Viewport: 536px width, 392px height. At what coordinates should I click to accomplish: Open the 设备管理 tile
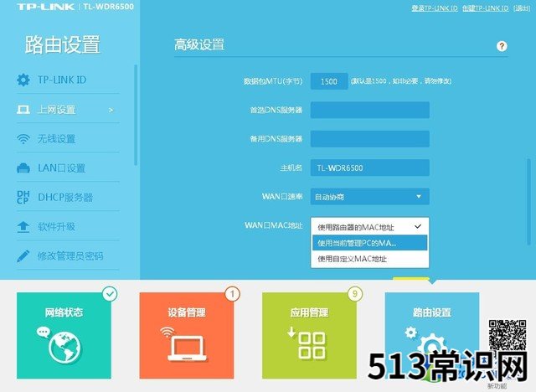click(186, 335)
